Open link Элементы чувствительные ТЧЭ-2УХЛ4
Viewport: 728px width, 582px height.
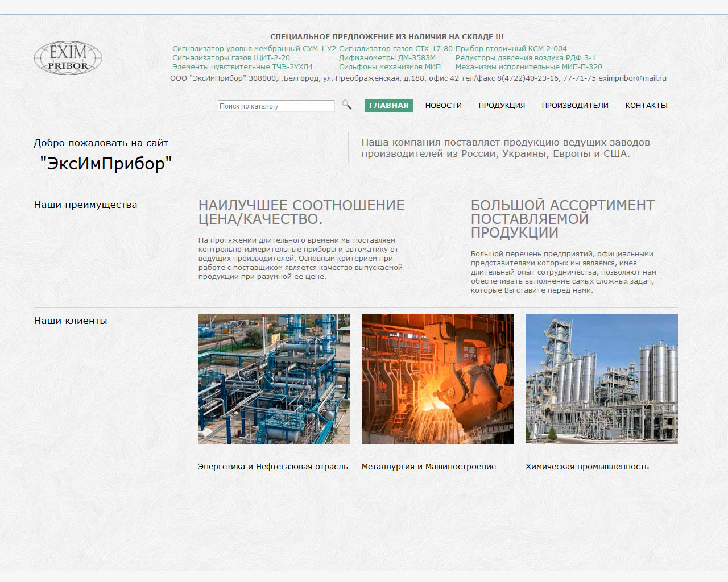242,67
